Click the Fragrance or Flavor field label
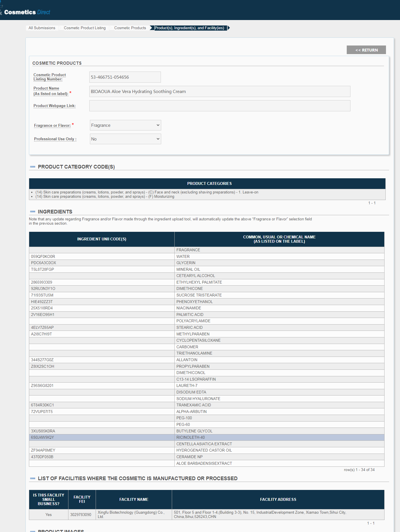Image resolution: width=400 pixels, height=532 pixels. [52, 125]
